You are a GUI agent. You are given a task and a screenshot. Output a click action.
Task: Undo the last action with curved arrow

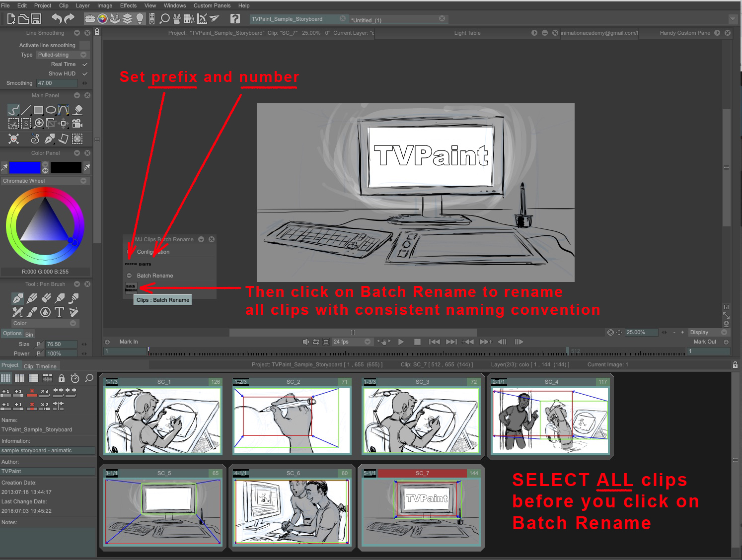pyautogui.click(x=57, y=19)
